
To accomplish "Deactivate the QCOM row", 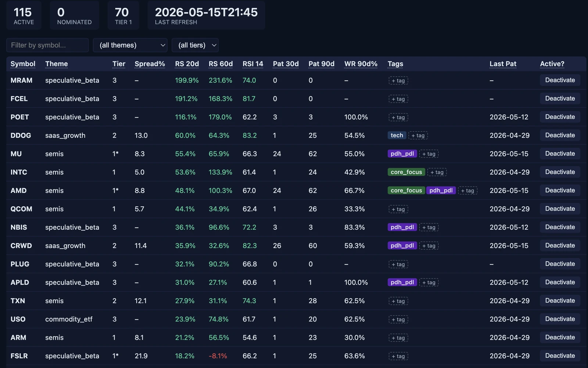I will (560, 209).
